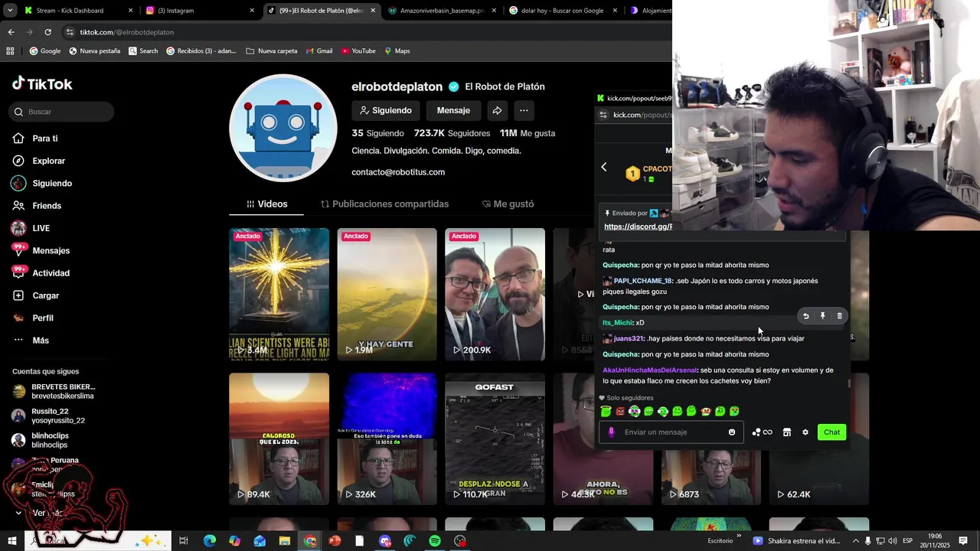Open GOFAST video with 110.7K views

tap(495, 439)
